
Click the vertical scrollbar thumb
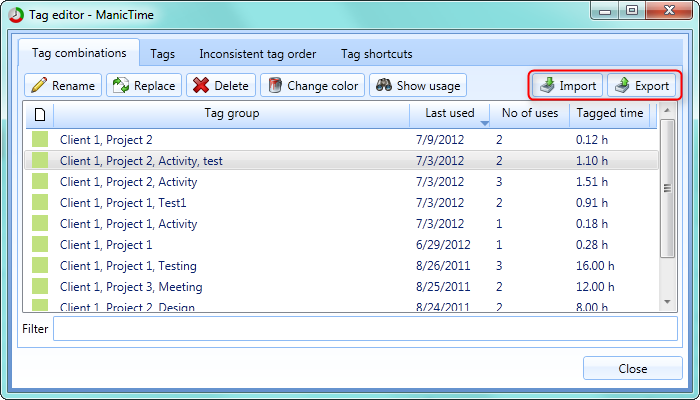click(x=667, y=188)
